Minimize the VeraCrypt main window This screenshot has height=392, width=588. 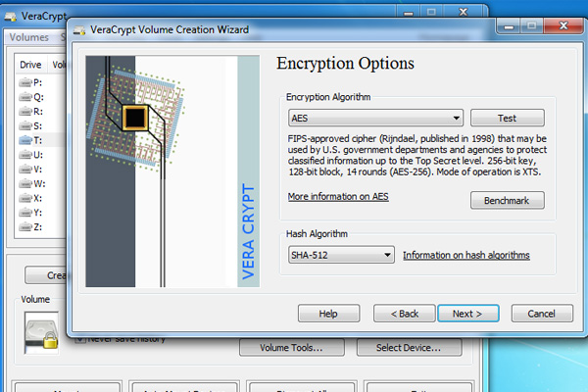click(409, 13)
